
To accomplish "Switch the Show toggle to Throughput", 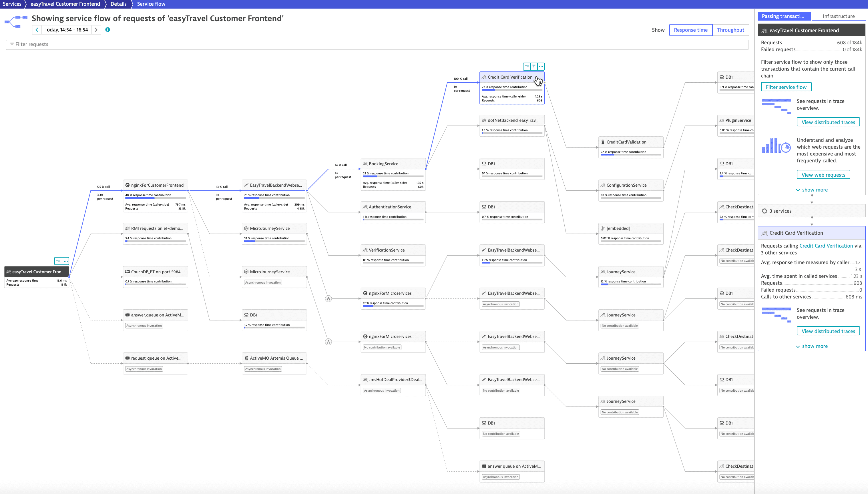I will point(730,30).
